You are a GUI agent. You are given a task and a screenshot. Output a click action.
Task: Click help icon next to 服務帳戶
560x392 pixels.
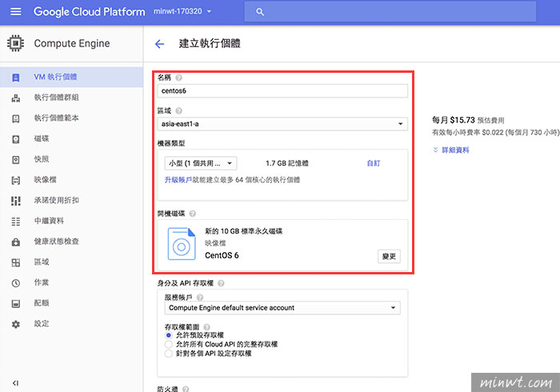[200, 297]
